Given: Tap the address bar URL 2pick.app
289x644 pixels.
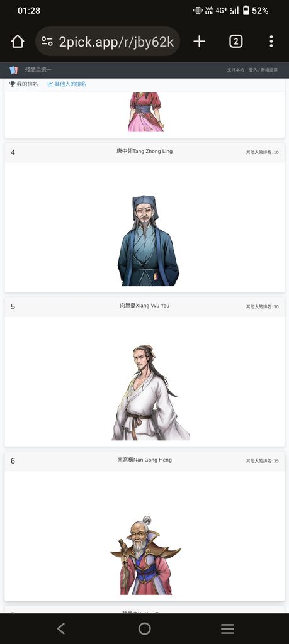Looking at the screenshot, I should pyautogui.click(x=116, y=42).
